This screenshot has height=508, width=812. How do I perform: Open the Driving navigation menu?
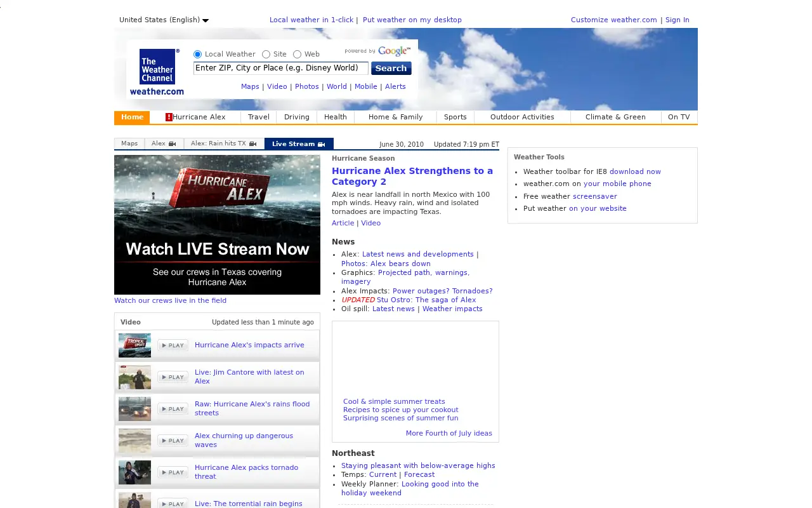pyautogui.click(x=297, y=117)
